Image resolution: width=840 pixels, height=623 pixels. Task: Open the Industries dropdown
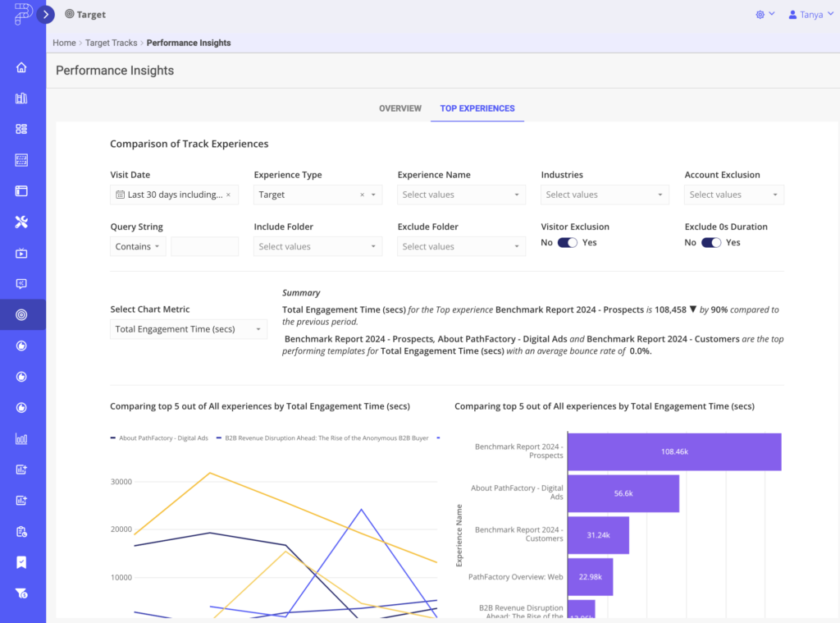[x=605, y=195]
